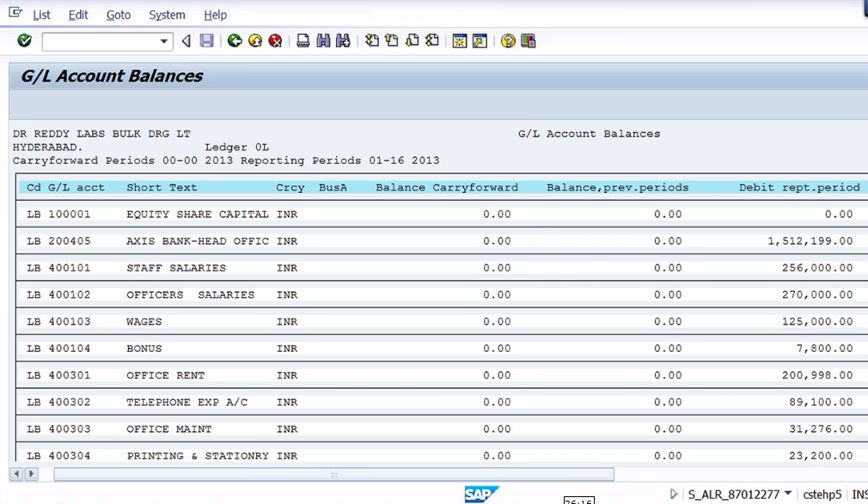
Task: Click the Ledger 0L header text
Action: point(237,147)
